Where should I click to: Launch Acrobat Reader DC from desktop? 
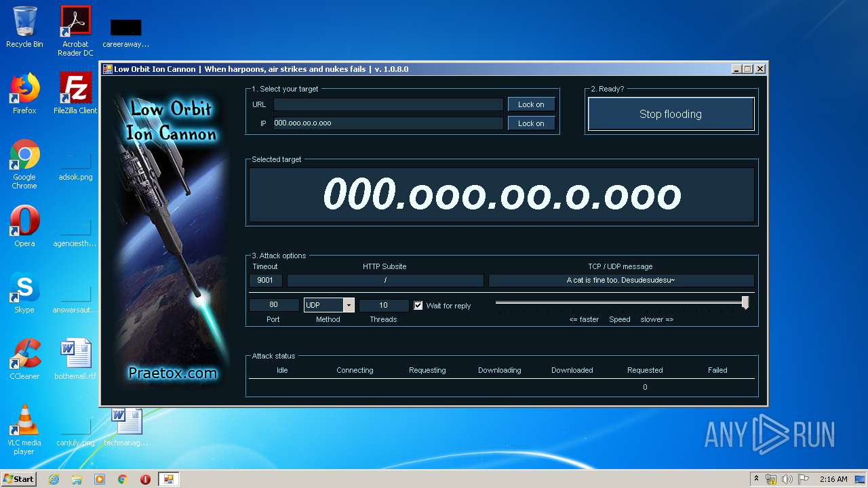75,30
